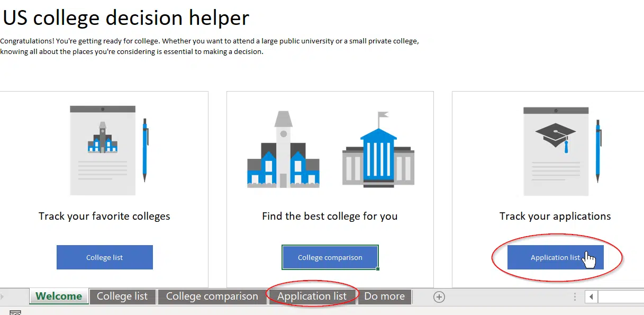644x315 pixels.
Task: Open the College list sheet tab
Action: click(x=122, y=296)
